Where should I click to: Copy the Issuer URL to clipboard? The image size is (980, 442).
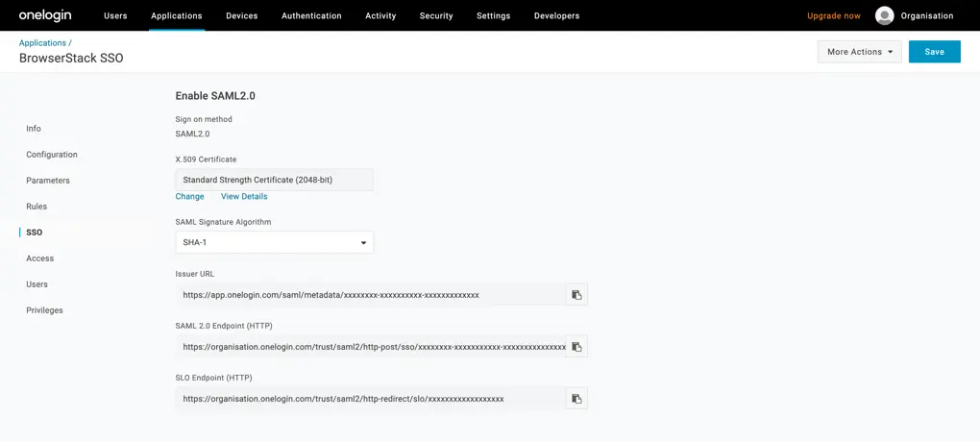(576, 295)
